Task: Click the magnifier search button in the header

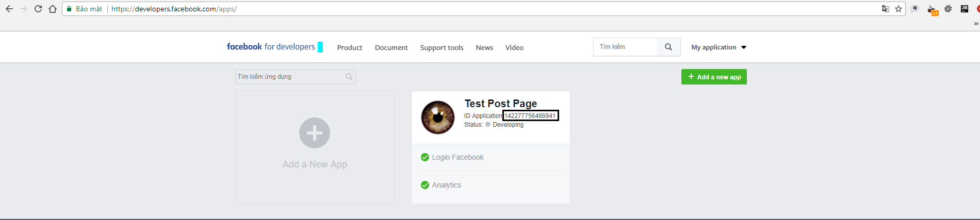Action: click(x=668, y=47)
